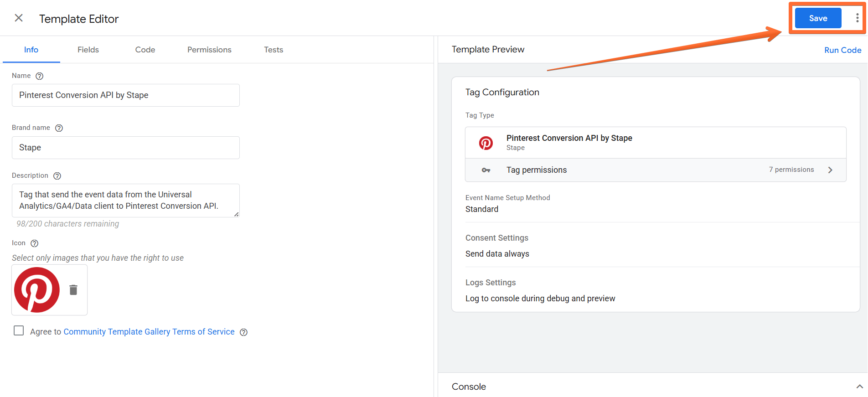
Task: Click into the Description text area
Action: point(126,201)
